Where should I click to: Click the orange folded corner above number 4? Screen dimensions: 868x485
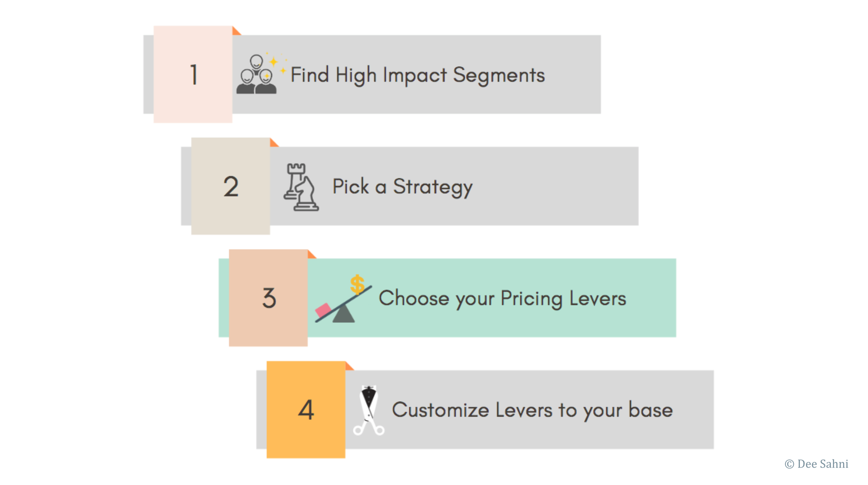pyautogui.click(x=349, y=366)
